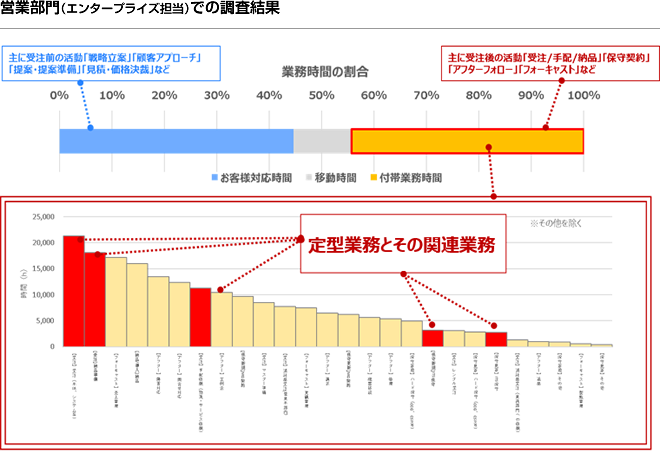
Task: Click the red marker dot at the orange bar's bottom edge
Action: pos(489,148)
